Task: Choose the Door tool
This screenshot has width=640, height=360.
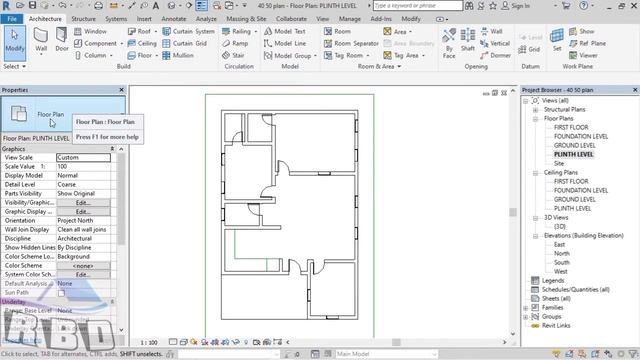Action: [62, 40]
